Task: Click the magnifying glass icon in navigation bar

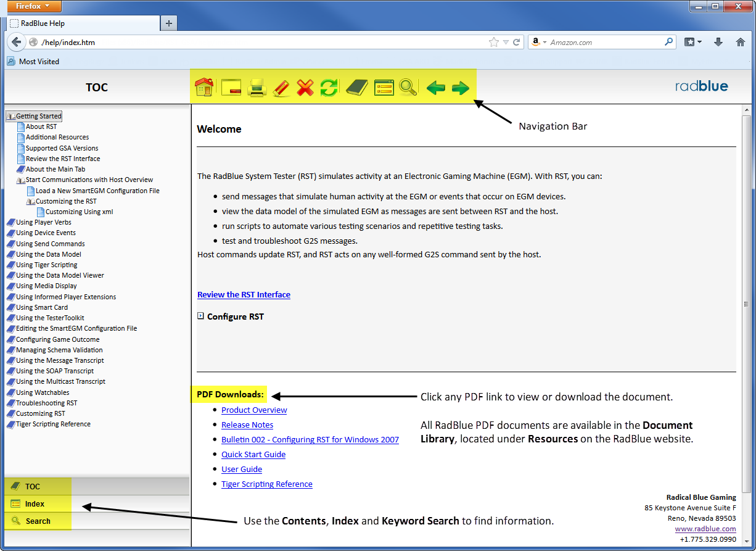Action: point(408,88)
